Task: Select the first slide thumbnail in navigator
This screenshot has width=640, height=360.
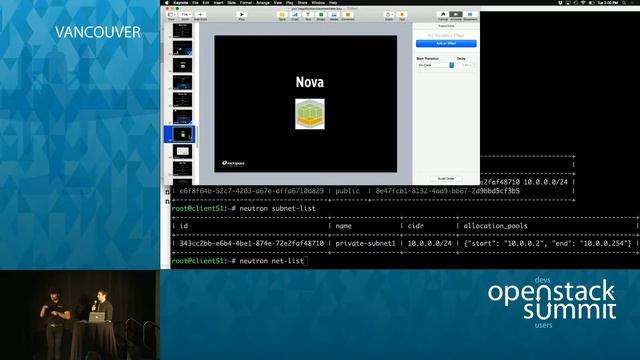Action: [182, 31]
